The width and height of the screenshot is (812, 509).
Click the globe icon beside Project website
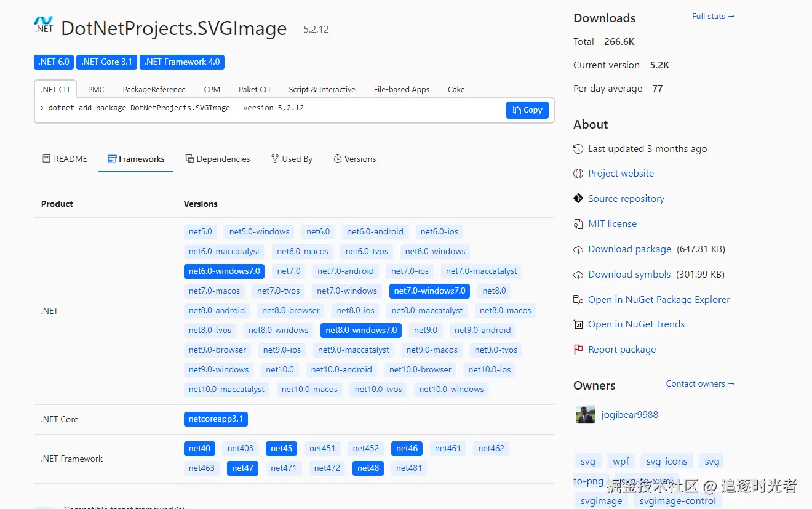pos(578,174)
